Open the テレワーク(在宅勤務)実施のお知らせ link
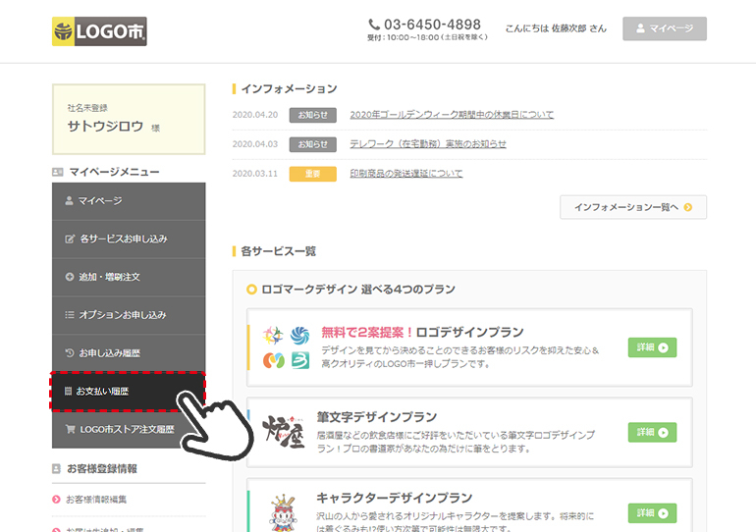 428,144
